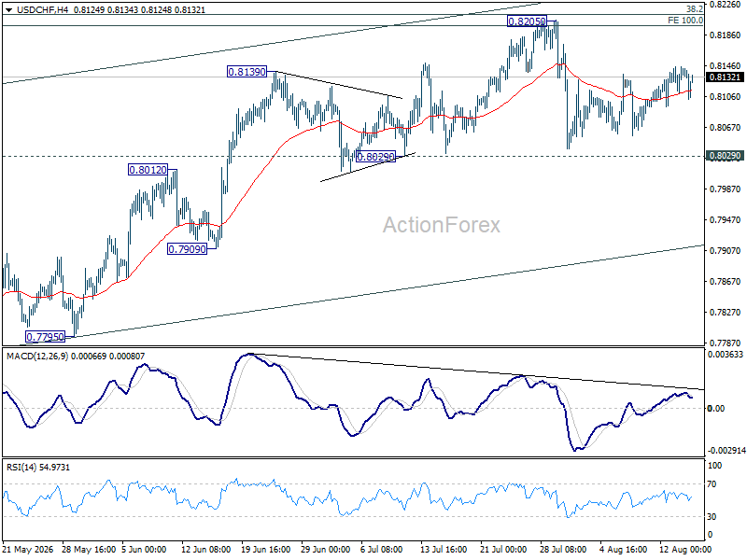
Task: Click the ActionForex watermark
Action: click(x=442, y=225)
